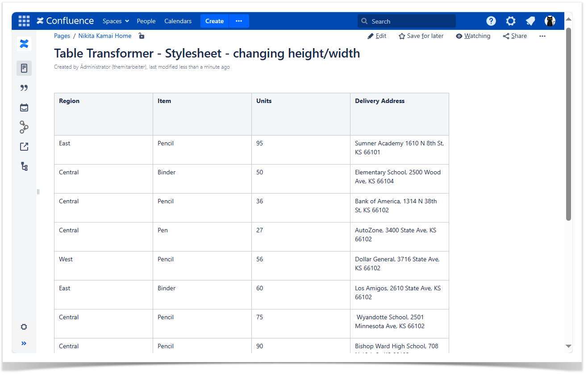The width and height of the screenshot is (588, 375).
Task: Open the app switcher grid icon
Action: click(x=24, y=21)
